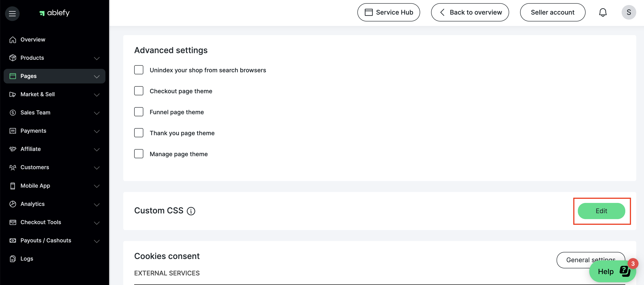This screenshot has width=644, height=285.
Task: Expand the Payments chevron
Action: pyautogui.click(x=97, y=131)
